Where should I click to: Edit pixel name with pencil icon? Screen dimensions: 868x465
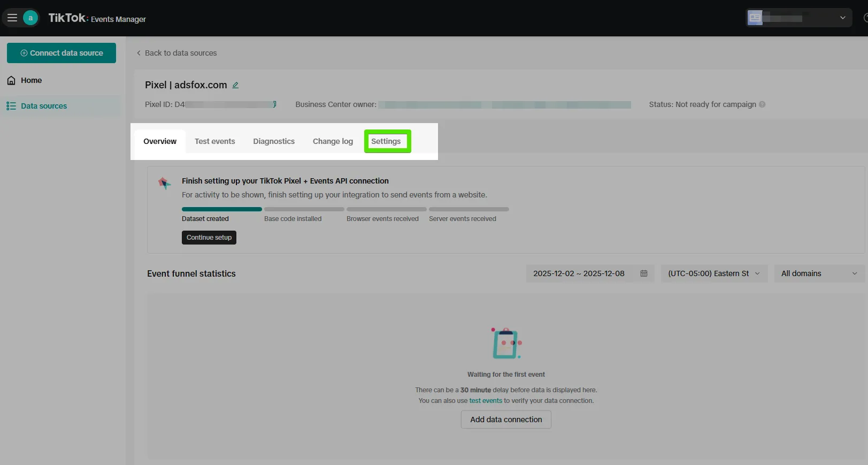[235, 85]
